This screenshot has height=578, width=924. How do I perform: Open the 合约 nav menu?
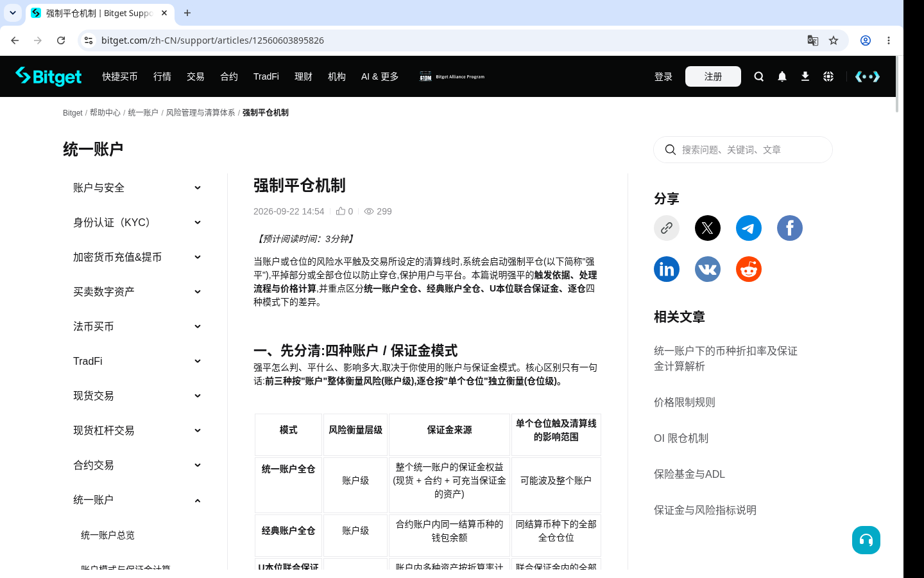(x=229, y=76)
